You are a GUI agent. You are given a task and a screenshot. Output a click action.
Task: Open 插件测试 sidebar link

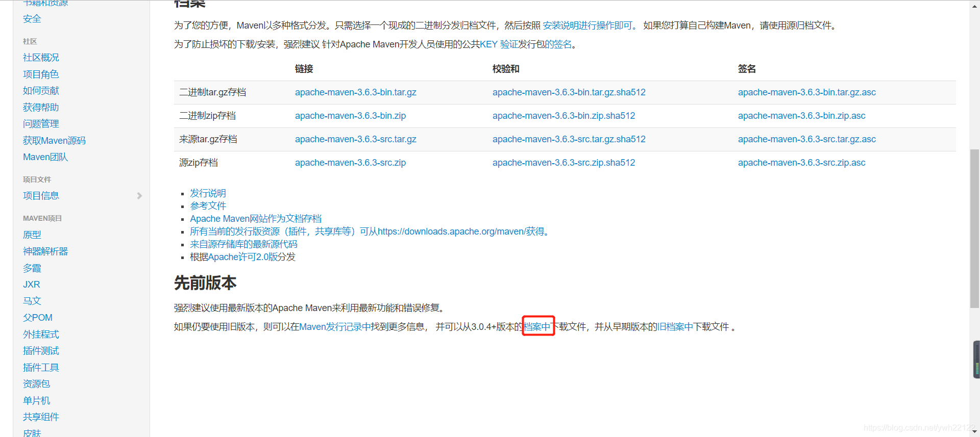coord(41,351)
